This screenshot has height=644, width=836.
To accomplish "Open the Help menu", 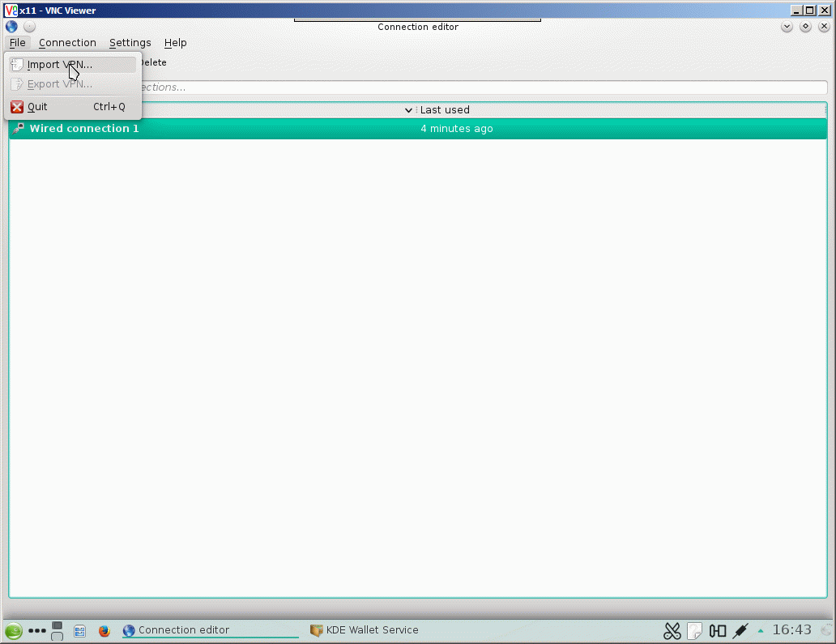I will (x=176, y=43).
